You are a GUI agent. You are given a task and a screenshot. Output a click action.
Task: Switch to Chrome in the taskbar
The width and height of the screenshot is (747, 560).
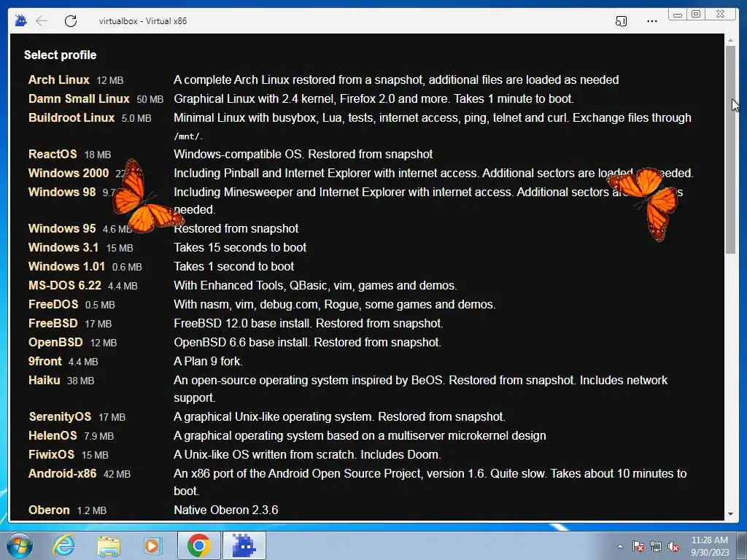[x=198, y=545]
